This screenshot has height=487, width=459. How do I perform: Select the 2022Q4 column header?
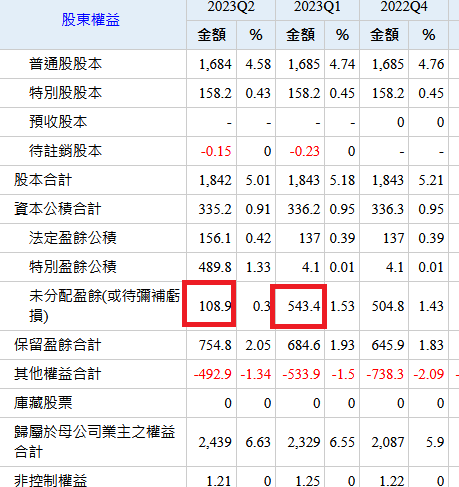(x=404, y=7)
